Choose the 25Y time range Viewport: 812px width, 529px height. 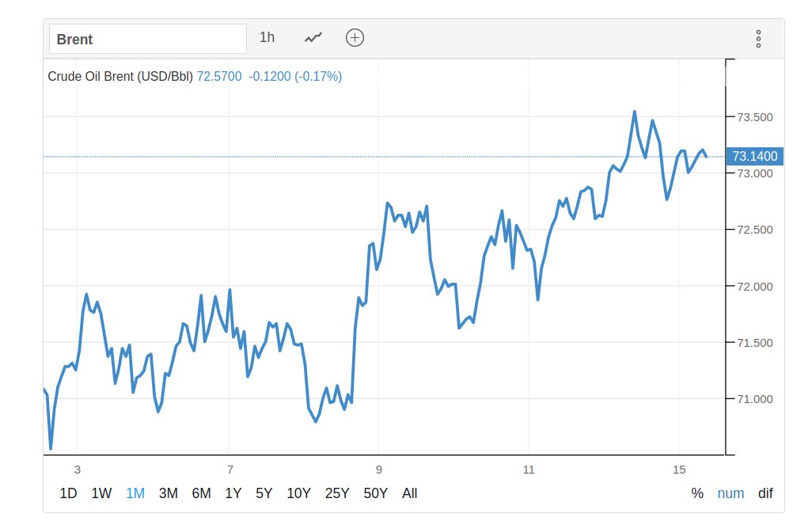click(337, 493)
